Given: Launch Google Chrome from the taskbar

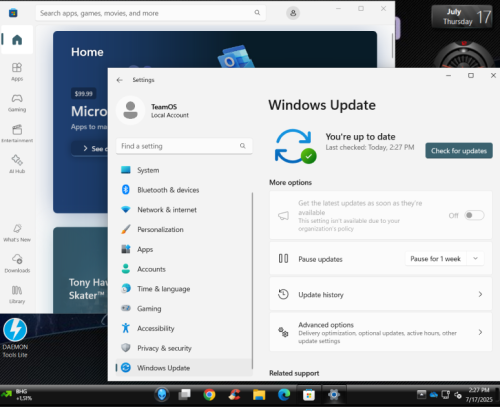Looking at the screenshot, I should 209,395.
